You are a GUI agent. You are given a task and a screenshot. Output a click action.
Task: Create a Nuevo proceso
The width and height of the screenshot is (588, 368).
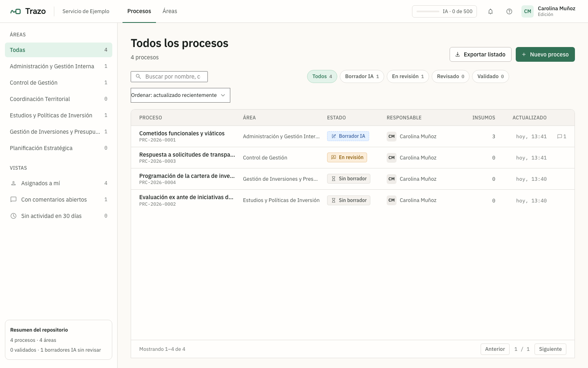[x=545, y=54]
